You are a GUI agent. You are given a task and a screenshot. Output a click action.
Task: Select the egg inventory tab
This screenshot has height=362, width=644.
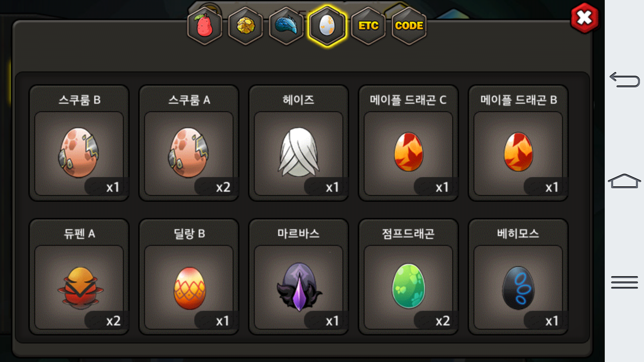[x=327, y=26]
